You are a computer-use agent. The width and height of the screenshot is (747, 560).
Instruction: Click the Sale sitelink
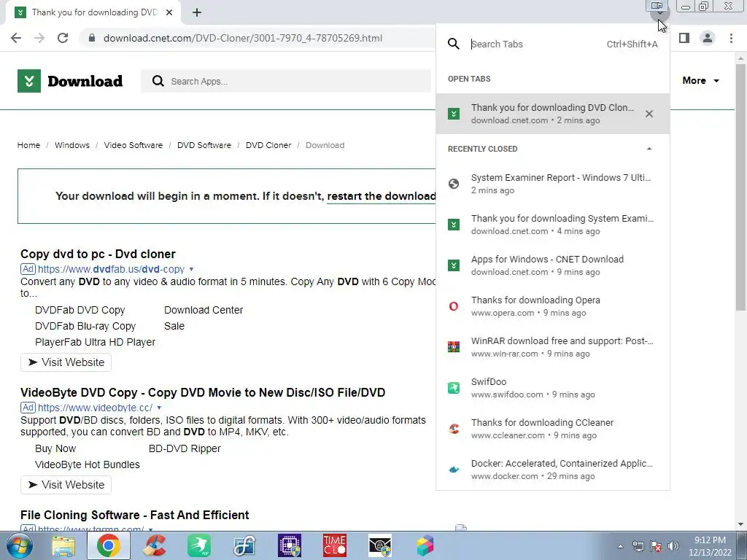click(x=174, y=326)
